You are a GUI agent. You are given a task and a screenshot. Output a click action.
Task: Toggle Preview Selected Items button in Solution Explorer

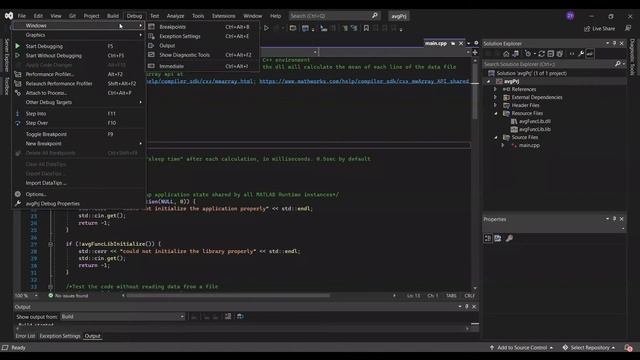click(x=590, y=54)
